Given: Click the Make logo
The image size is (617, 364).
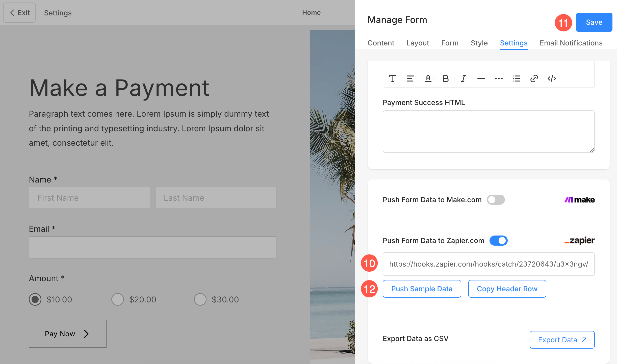Looking at the screenshot, I should tap(579, 200).
